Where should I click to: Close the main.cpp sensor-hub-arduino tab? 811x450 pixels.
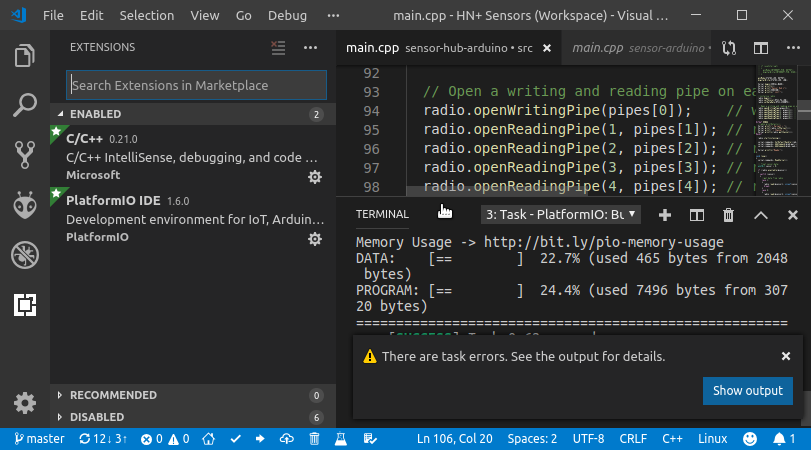click(547, 48)
